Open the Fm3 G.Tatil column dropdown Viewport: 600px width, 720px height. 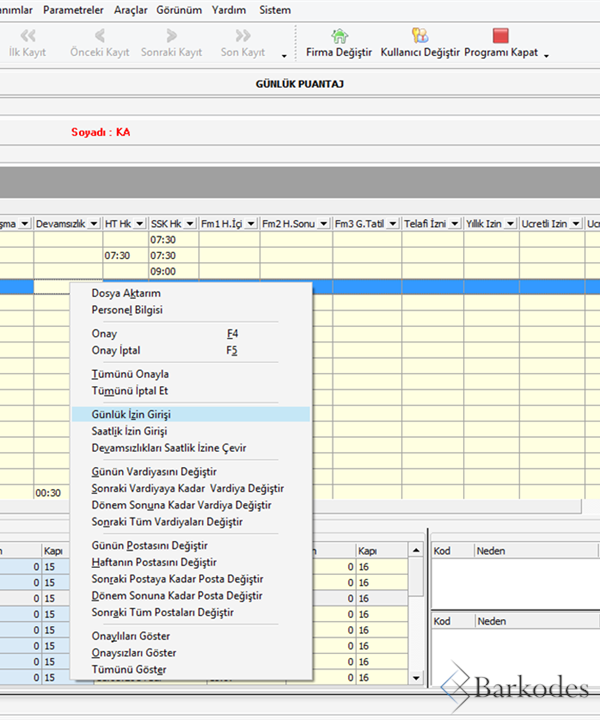click(x=391, y=223)
